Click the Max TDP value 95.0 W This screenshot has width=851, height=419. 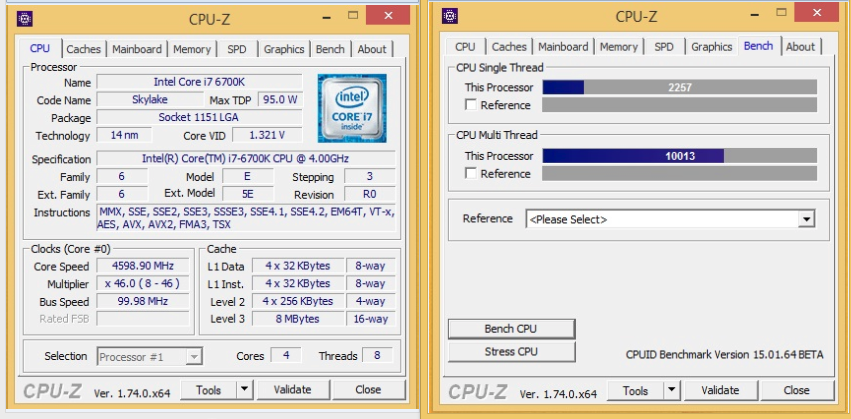(281, 100)
